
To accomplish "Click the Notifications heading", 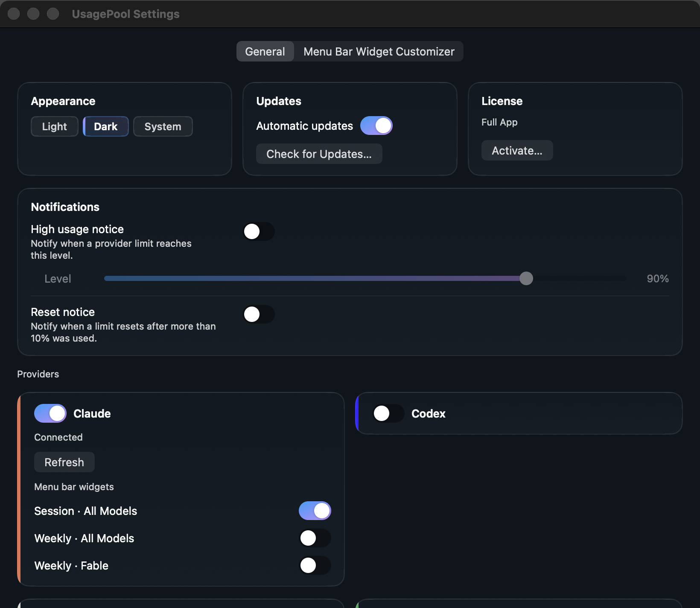I will point(65,207).
